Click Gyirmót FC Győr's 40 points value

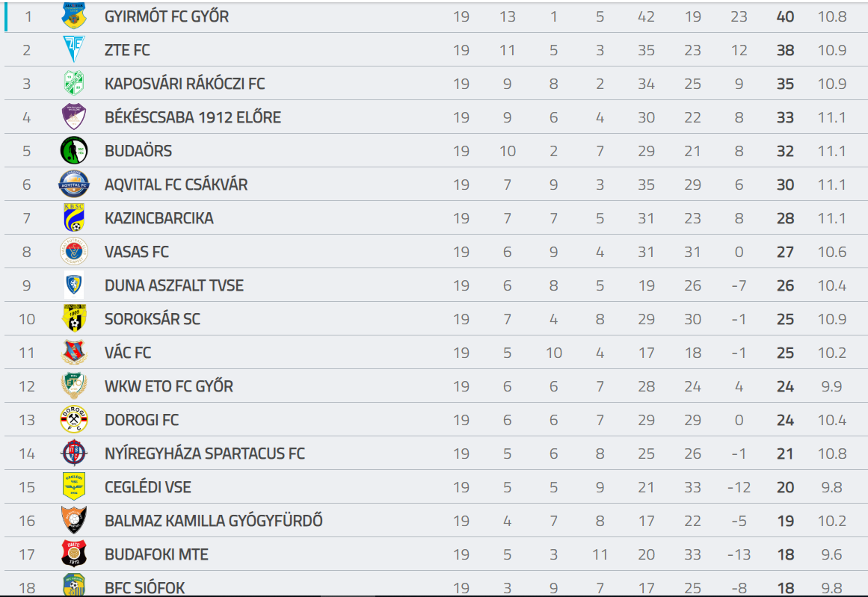(x=785, y=16)
